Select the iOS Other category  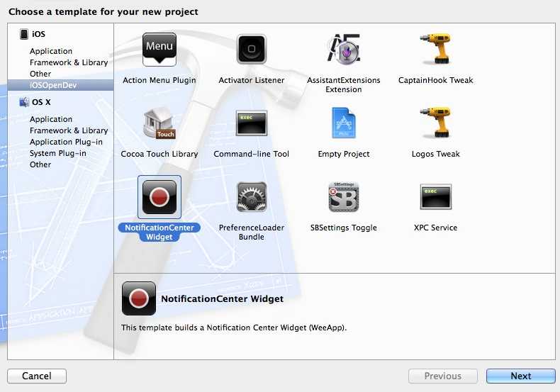[x=40, y=74]
